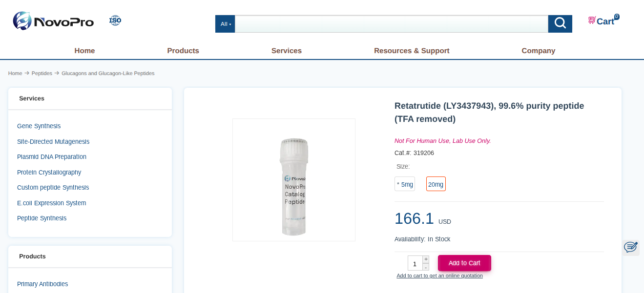Go to Peptides breadcrumb link
Viewport: 644px width, 293px height.
pyautogui.click(x=42, y=73)
